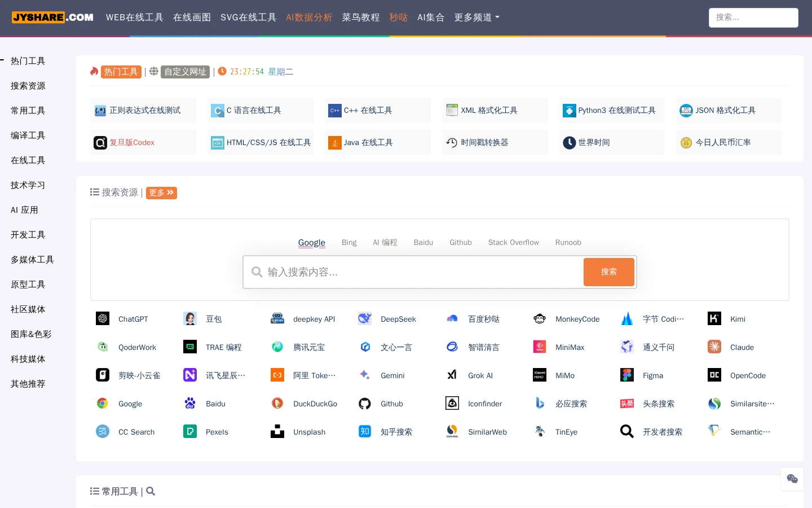Open 复旦版Codex link
812x508 pixels.
(x=143, y=143)
